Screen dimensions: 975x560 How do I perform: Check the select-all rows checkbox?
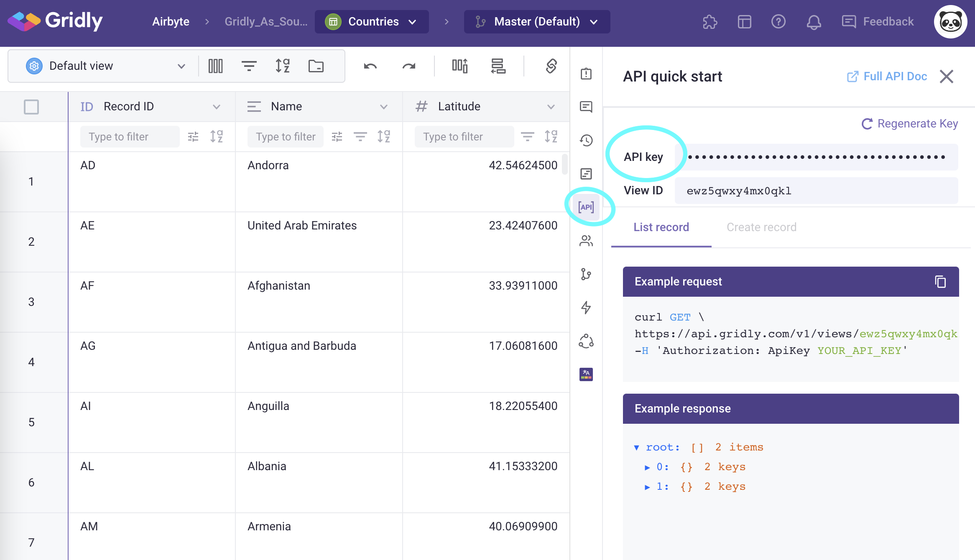pos(31,107)
